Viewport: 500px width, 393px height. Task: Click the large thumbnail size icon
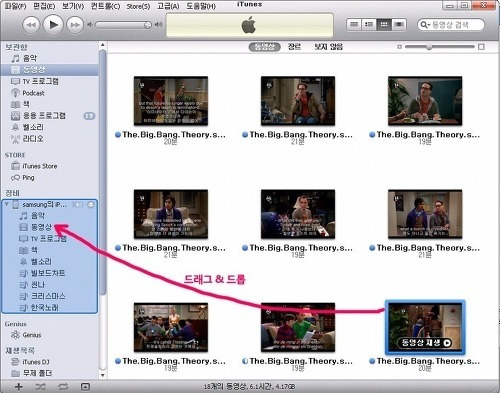point(481,47)
